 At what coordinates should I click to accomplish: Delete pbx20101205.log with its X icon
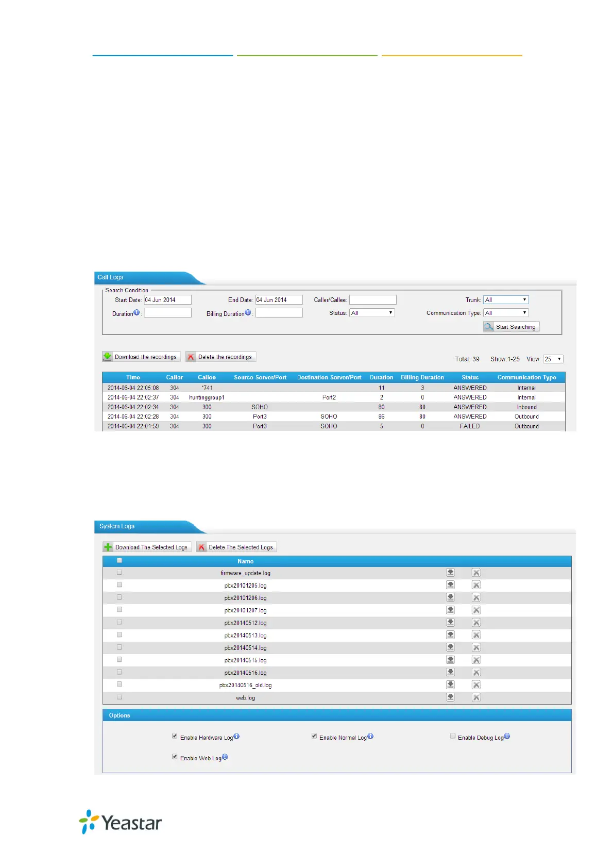tap(476, 585)
